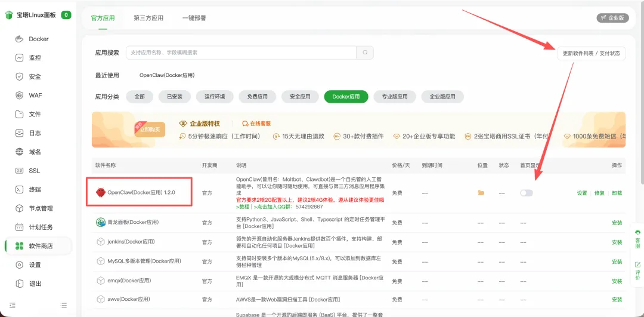Viewport: 644px width, 317px height.
Task: Click the 日志 log icon in sidebar
Action: pos(19,133)
